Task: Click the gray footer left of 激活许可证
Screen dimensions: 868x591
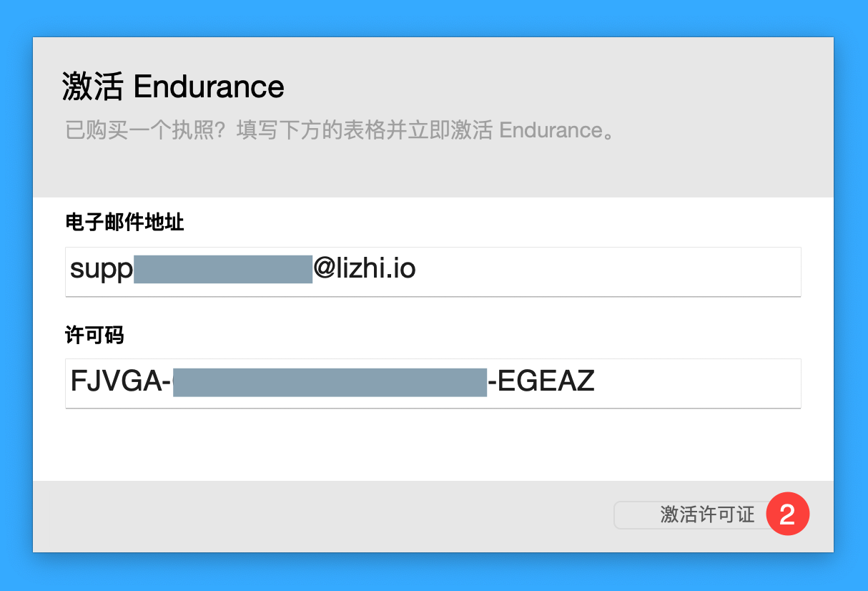Action: pos(322,515)
